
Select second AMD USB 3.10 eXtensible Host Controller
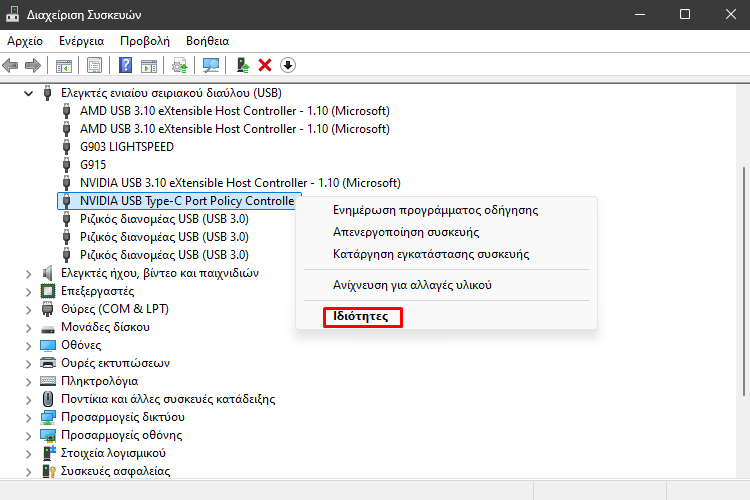pos(235,129)
